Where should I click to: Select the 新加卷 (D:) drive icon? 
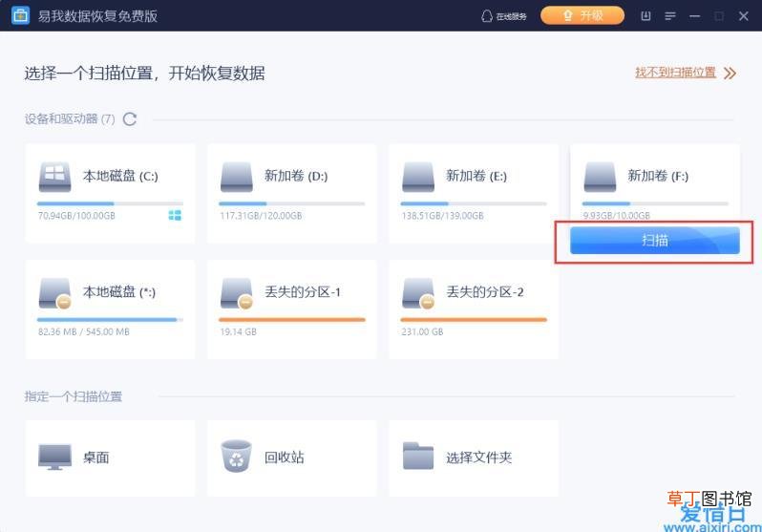click(x=236, y=177)
